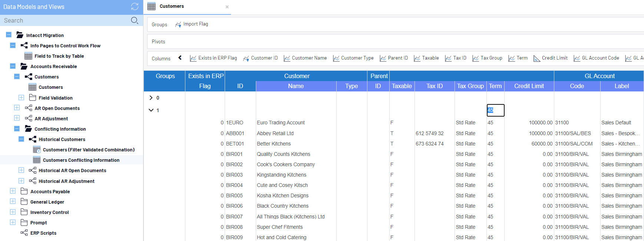The width and height of the screenshot is (644, 241).
Task: Click the Name column header
Action: click(296, 86)
